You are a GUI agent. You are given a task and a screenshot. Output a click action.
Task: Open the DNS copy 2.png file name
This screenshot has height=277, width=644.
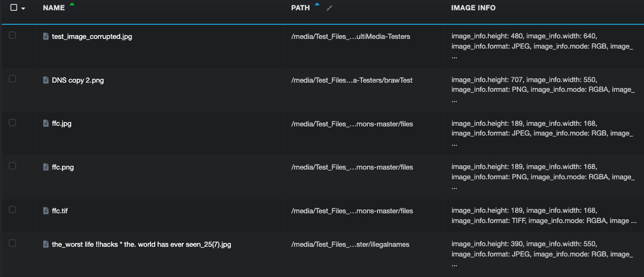[x=78, y=80]
